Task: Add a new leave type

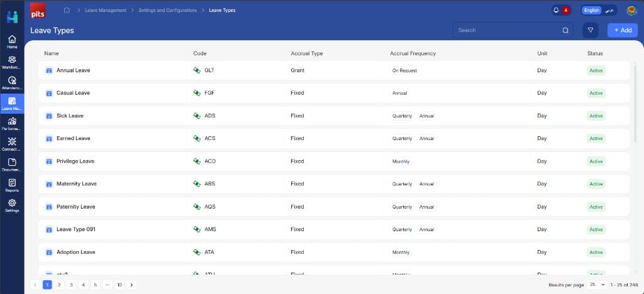Action: coord(623,30)
